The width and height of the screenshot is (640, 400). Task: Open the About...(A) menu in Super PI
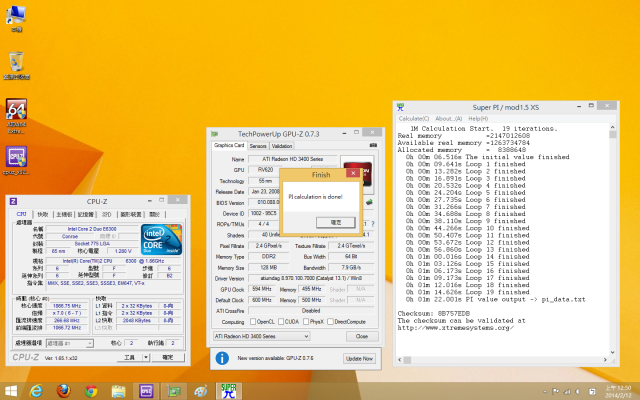tap(449, 119)
